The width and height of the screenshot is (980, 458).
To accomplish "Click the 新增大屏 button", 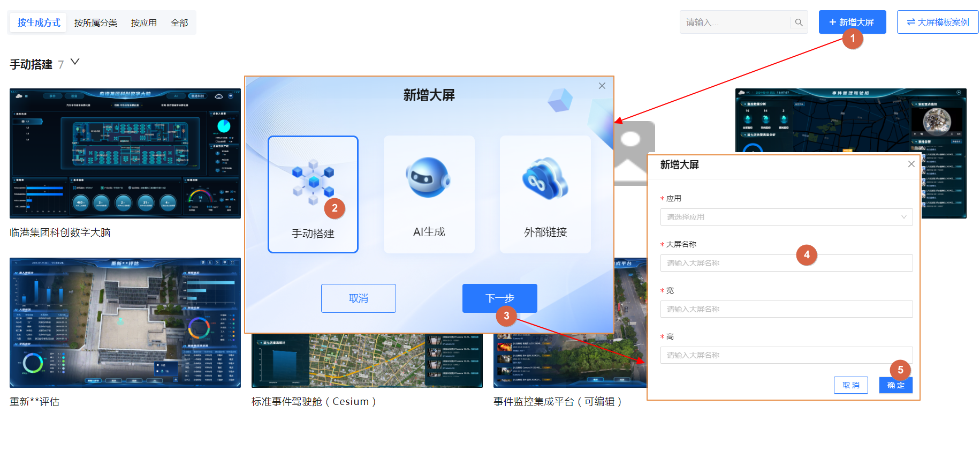I will (852, 22).
